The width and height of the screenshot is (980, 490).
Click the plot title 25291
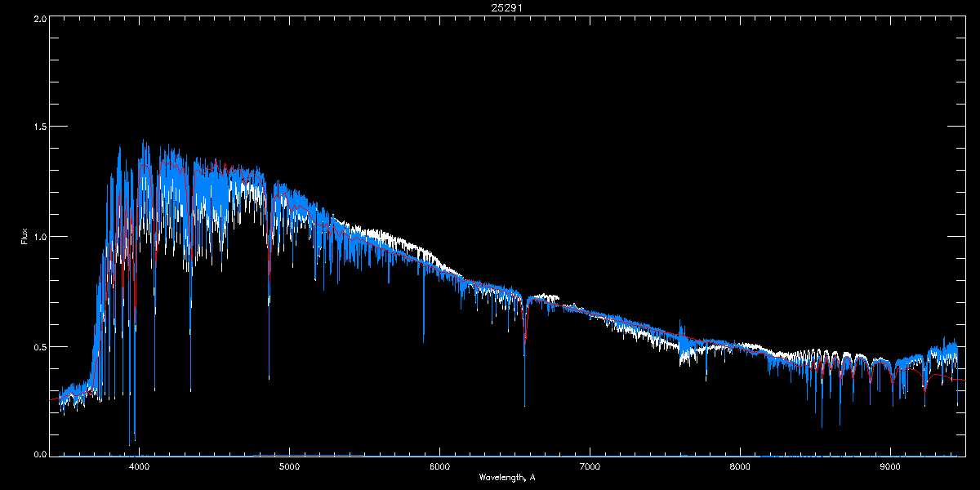(506, 7)
